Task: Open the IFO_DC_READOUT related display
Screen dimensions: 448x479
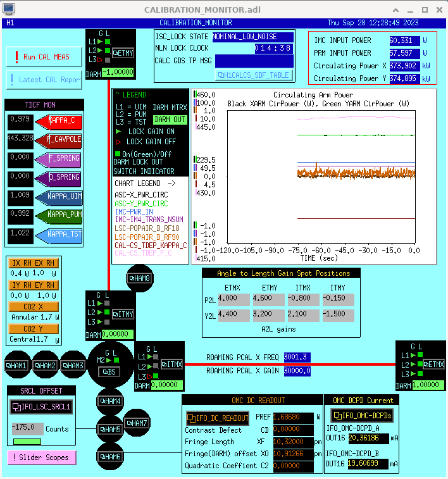Action: [x=217, y=418]
